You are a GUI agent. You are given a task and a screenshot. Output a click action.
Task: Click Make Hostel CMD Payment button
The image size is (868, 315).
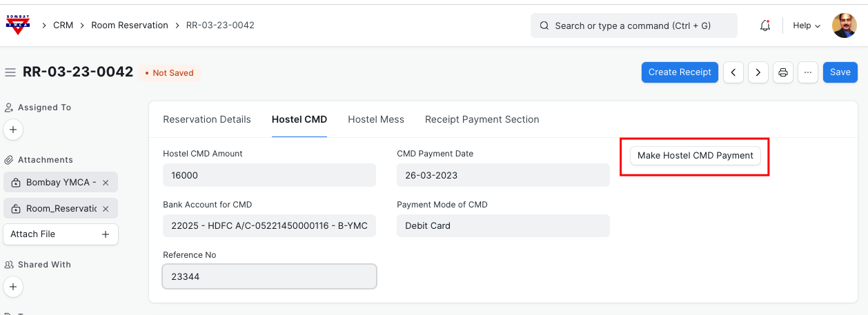(695, 156)
